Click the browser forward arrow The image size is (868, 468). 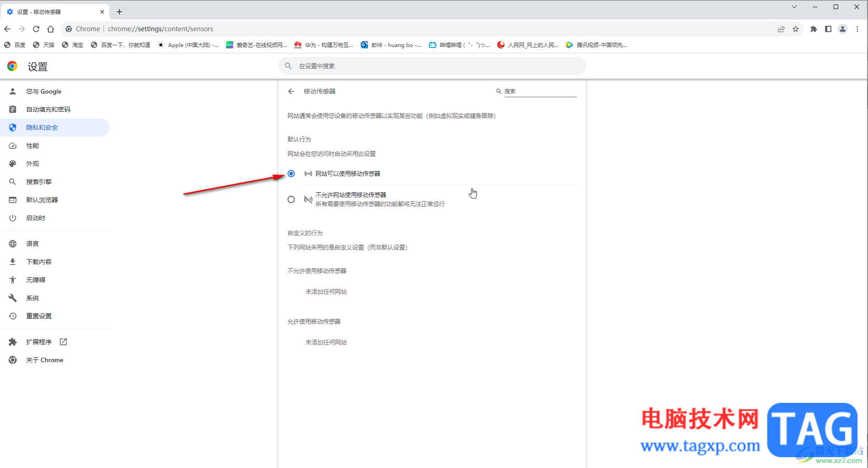(x=22, y=29)
